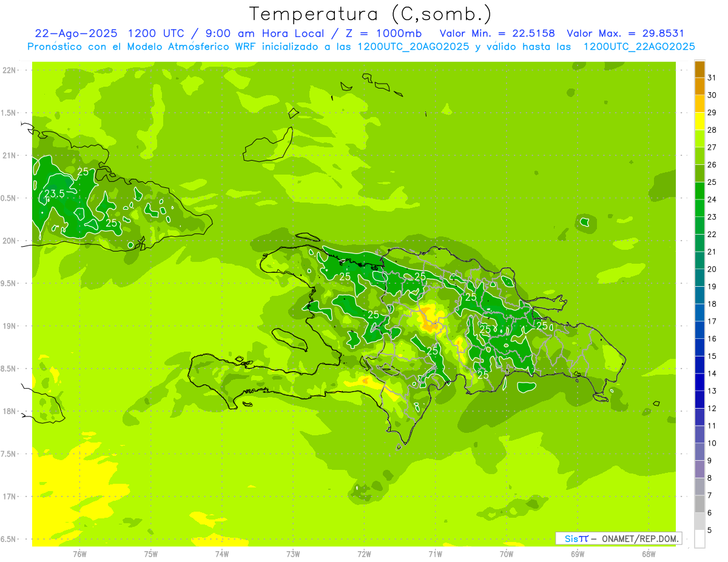Click the legend value 13

(x=712, y=391)
